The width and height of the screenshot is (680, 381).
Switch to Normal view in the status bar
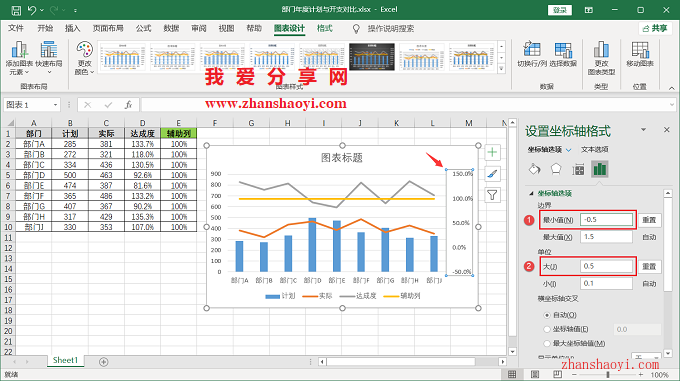(512, 374)
